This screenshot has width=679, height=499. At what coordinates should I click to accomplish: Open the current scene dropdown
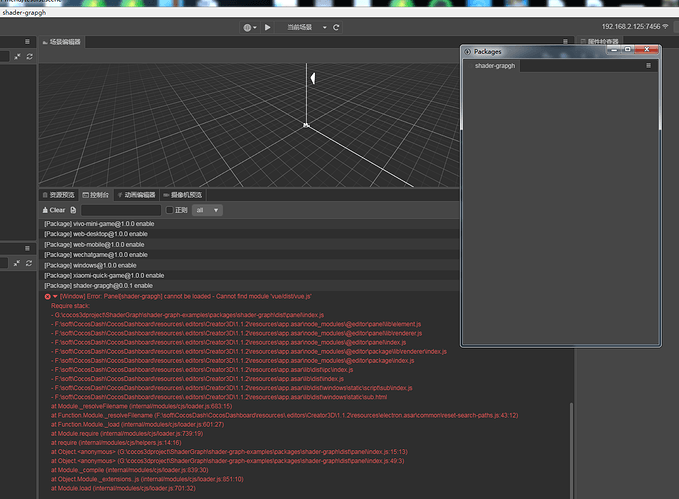[300, 27]
